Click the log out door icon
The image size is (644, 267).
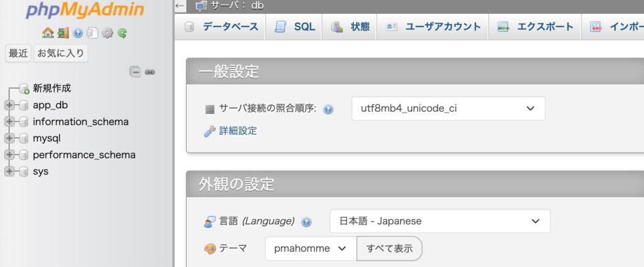pyautogui.click(x=63, y=33)
